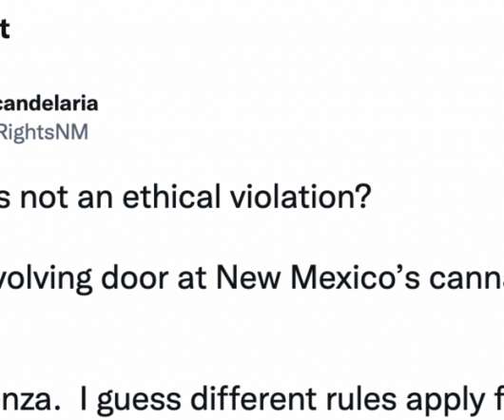This screenshot has height=420, width=504.
Task: Click the word 'an' before ethical
Action: [95, 200]
